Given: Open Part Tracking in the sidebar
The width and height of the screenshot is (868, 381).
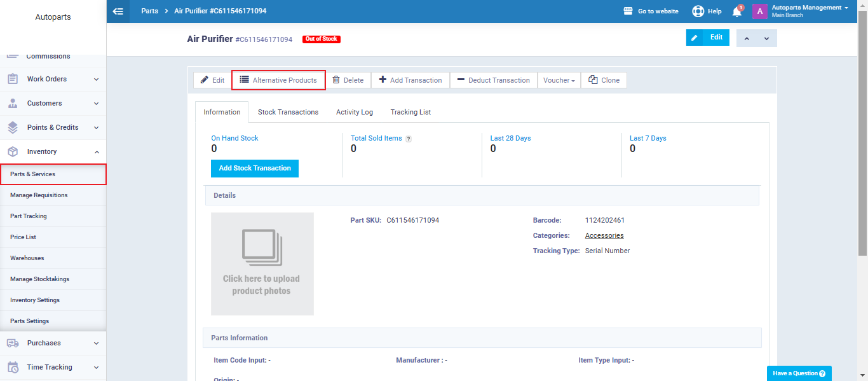Looking at the screenshot, I should tap(53, 216).
